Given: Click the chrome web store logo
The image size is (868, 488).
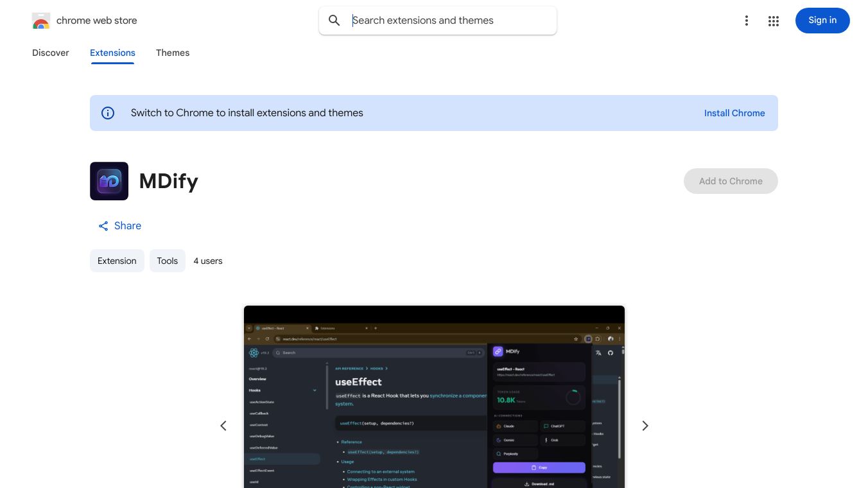Looking at the screenshot, I should [x=41, y=21].
